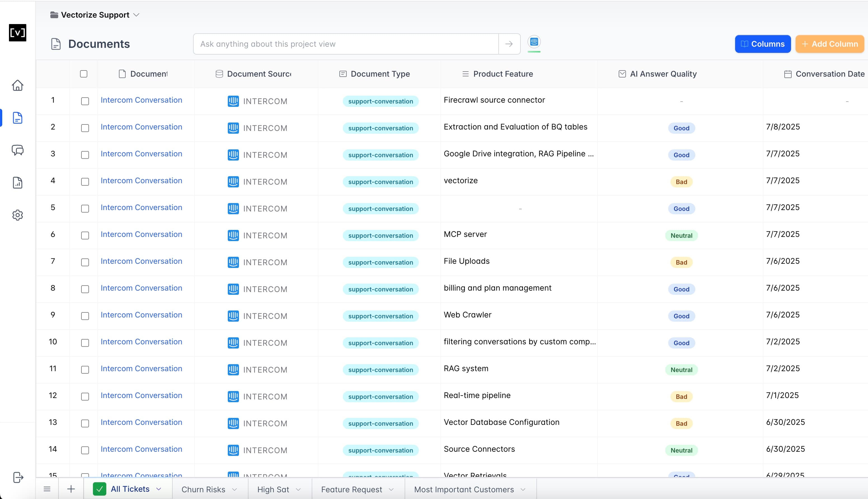Expand the Churn Risks tab dropdown arrow
The image size is (868, 499).
(234, 489)
